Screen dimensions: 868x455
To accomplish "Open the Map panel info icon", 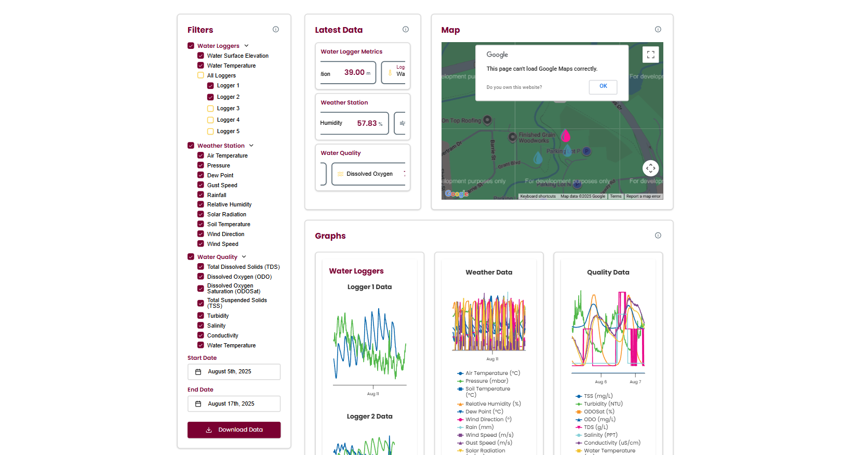I will 658,30.
